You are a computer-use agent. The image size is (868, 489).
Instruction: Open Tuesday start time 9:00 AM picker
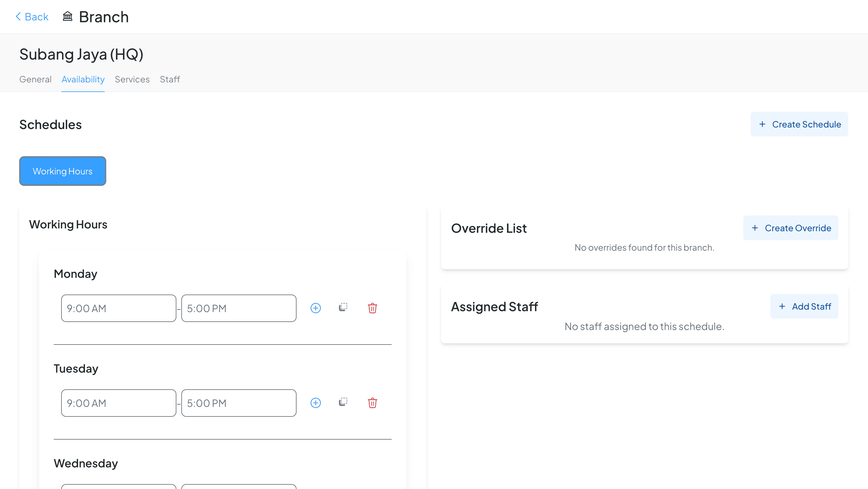[119, 403]
